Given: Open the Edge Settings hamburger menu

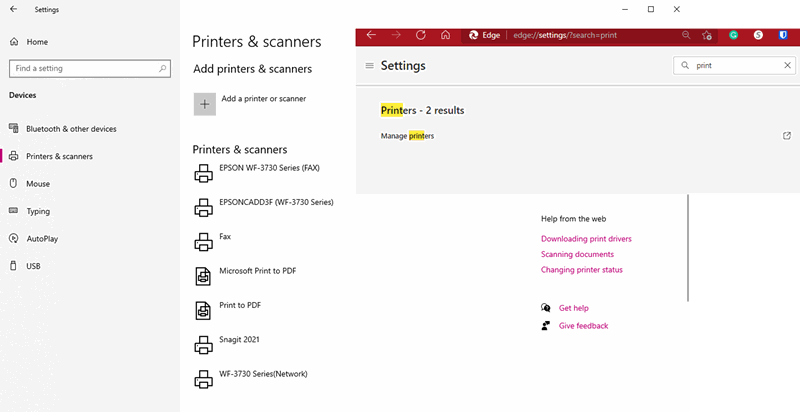Looking at the screenshot, I should point(370,66).
